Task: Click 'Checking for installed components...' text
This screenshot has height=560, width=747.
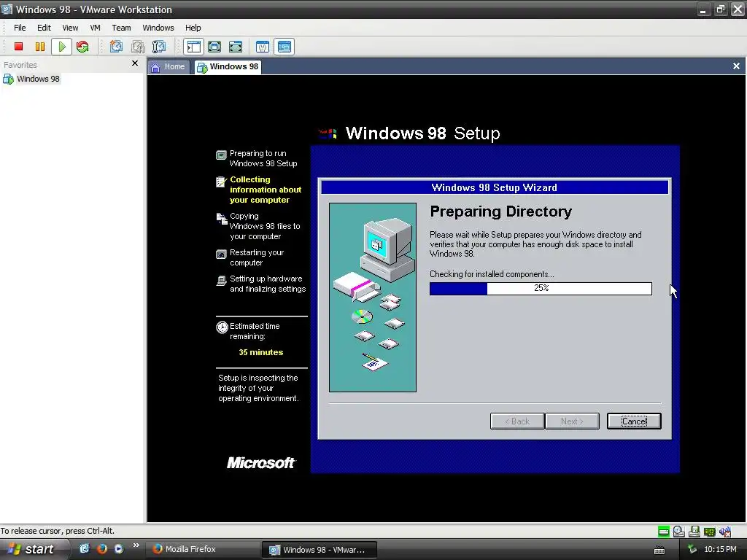Action: pos(492,274)
